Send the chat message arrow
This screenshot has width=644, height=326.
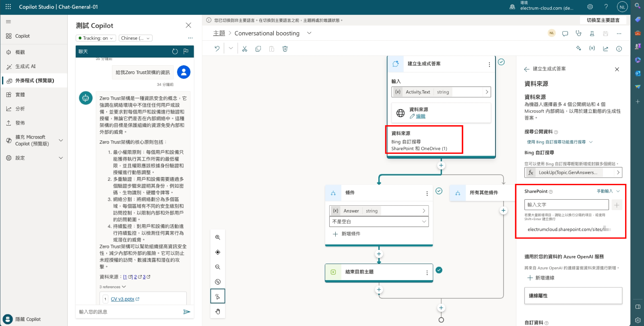coord(186,312)
